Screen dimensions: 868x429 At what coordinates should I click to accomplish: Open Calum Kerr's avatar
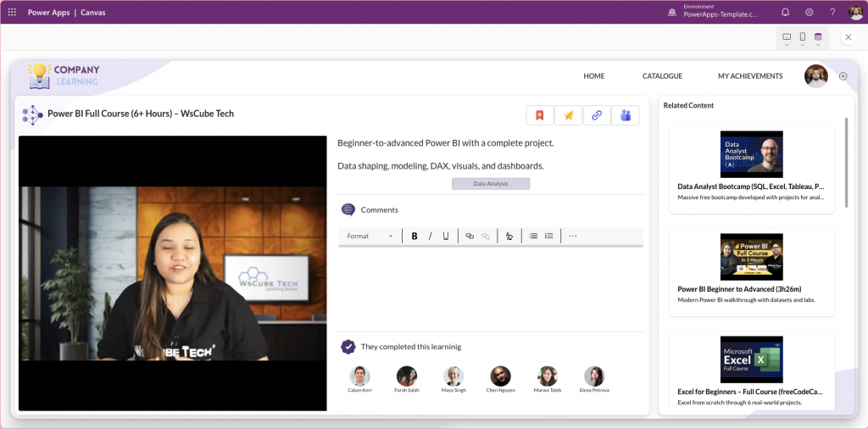pyautogui.click(x=359, y=376)
